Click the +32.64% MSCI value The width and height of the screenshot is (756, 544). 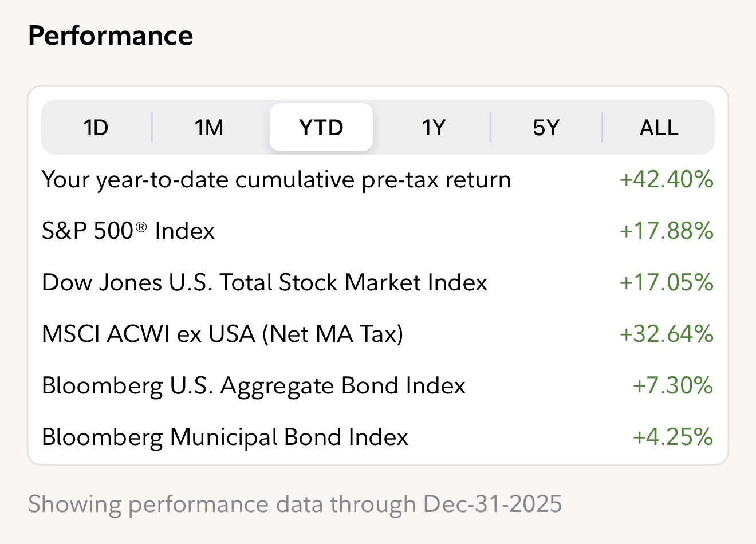pyautogui.click(x=666, y=334)
